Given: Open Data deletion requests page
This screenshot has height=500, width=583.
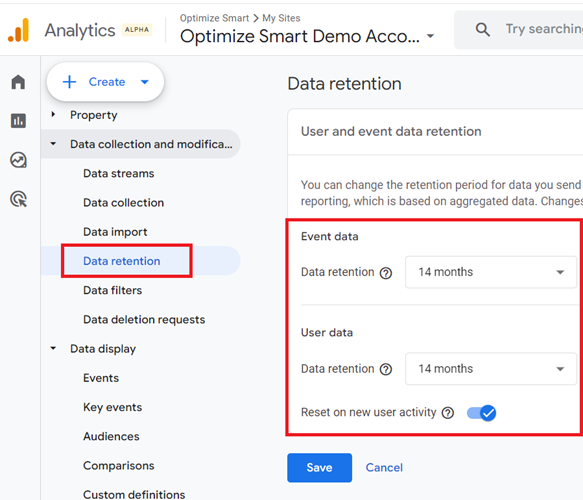Looking at the screenshot, I should [144, 320].
